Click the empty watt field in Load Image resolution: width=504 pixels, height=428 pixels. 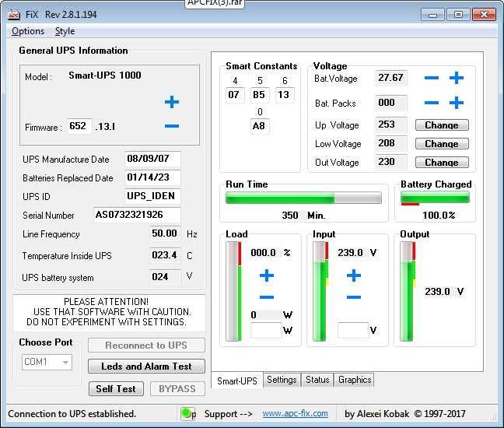click(x=266, y=330)
